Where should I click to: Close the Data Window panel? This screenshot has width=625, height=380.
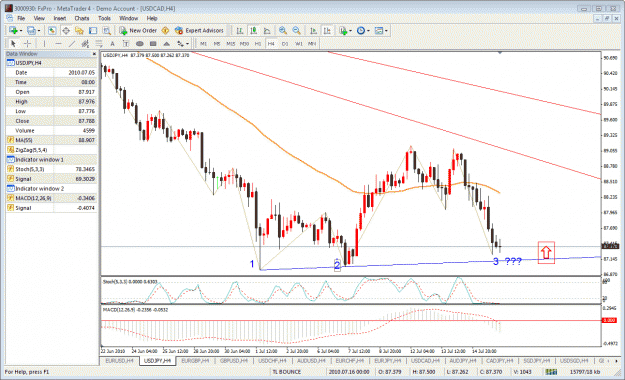coord(94,54)
